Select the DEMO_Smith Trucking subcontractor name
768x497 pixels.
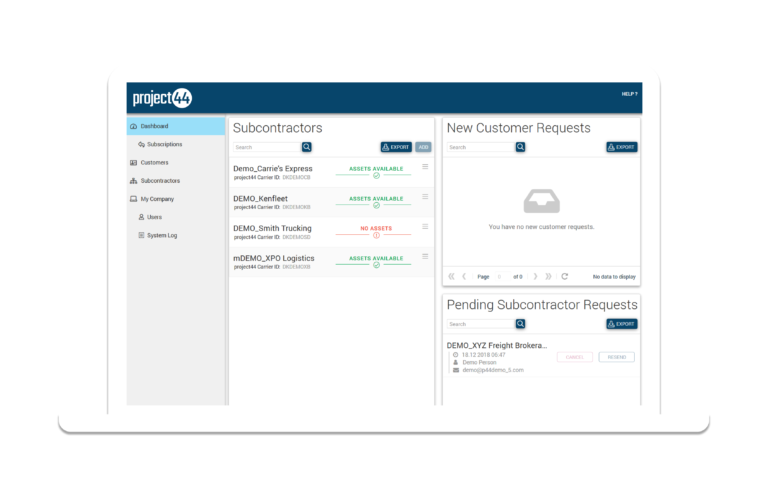(272, 228)
